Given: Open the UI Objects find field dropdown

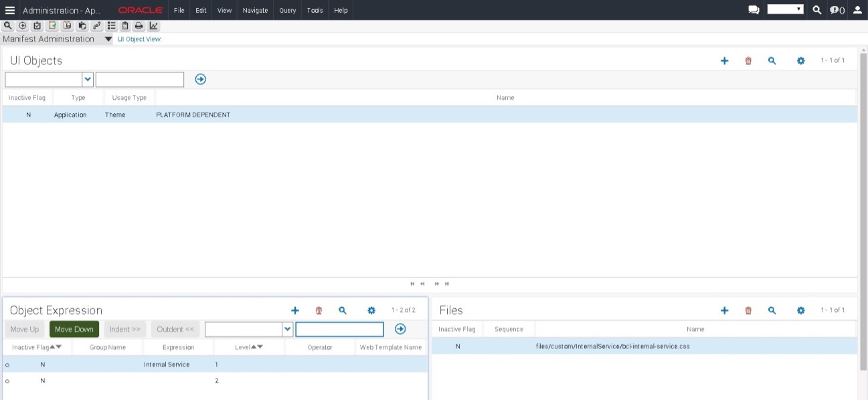Looking at the screenshot, I should tap(88, 80).
